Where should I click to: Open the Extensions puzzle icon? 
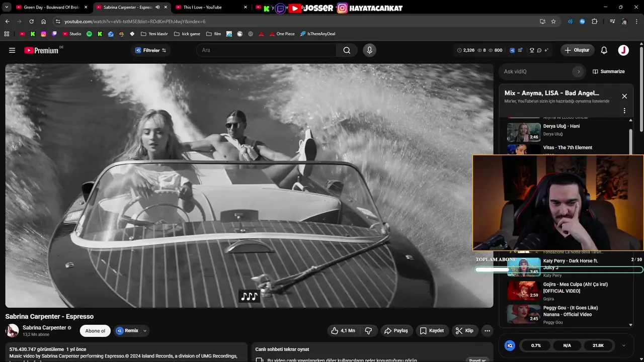595,22
